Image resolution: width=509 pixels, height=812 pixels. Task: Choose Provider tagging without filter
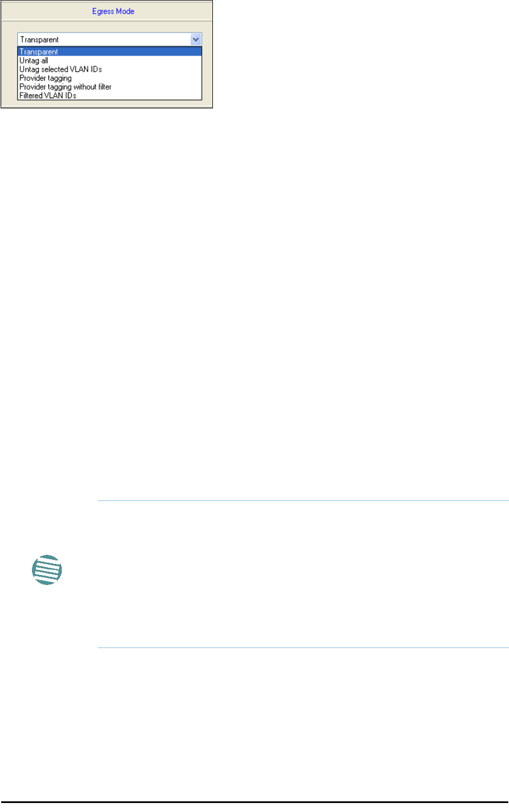click(110, 87)
